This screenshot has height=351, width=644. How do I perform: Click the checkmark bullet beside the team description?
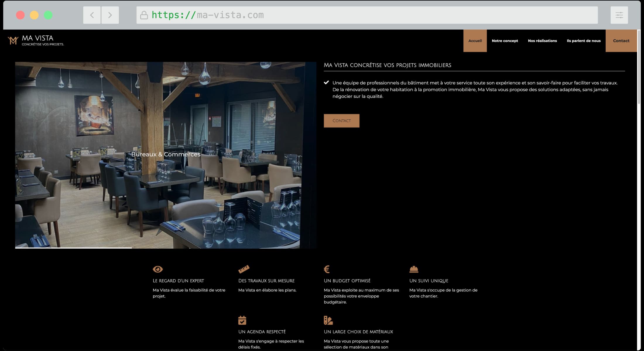(326, 83)
